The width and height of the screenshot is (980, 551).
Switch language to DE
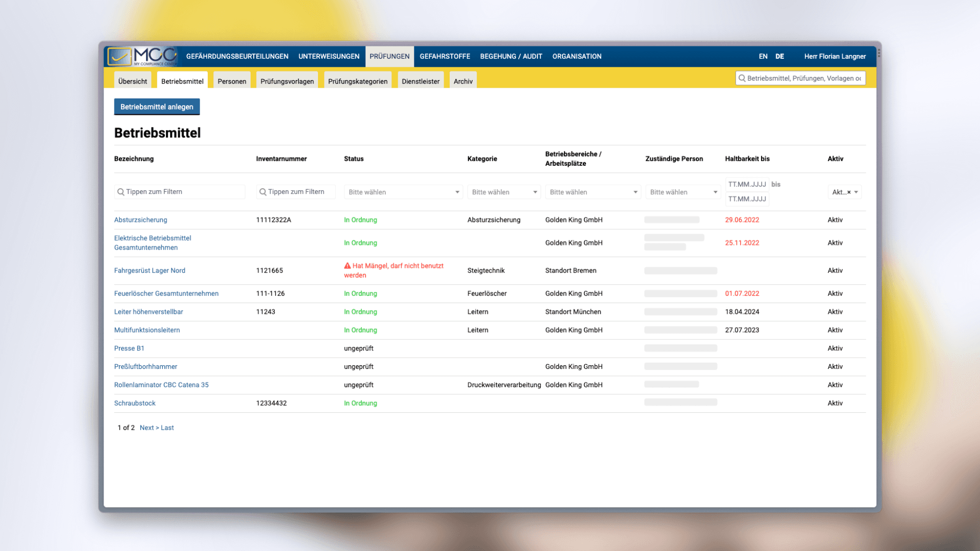click(x=779, y=56)
